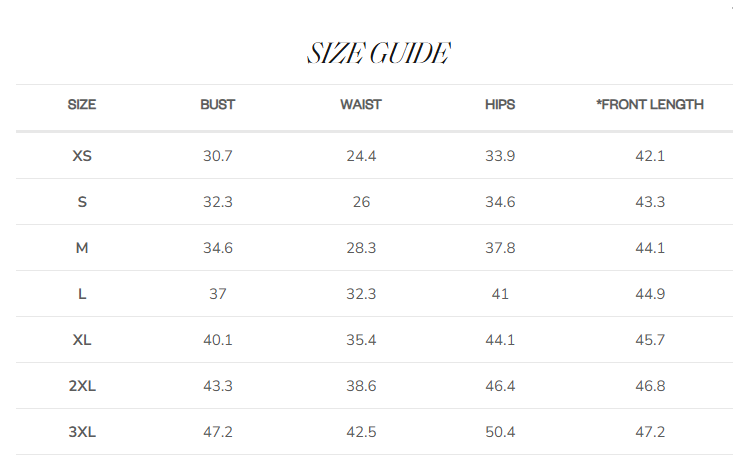
Task: Select the XL size row label
Action: 82,340
